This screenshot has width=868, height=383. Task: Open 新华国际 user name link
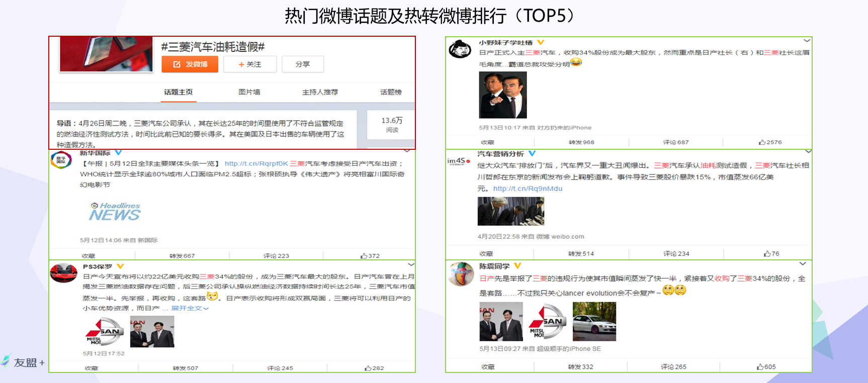coord(95,153)
